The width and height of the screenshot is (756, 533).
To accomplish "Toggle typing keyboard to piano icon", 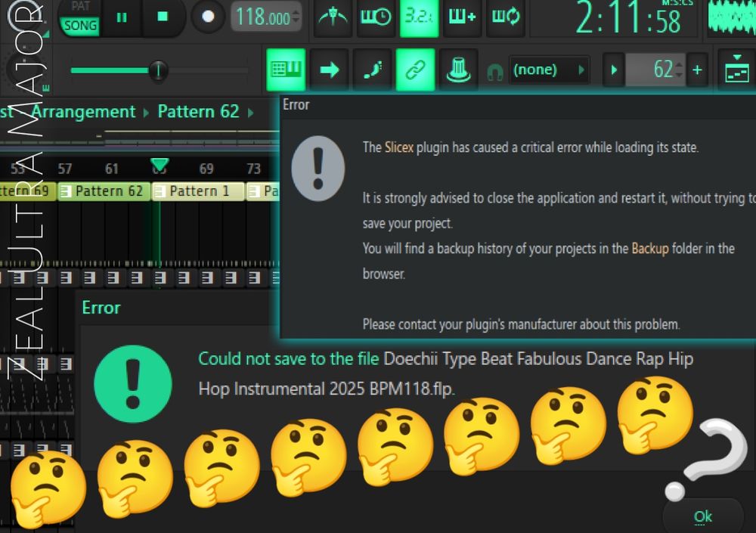I will pyautogui.click(x=286, y=70).
